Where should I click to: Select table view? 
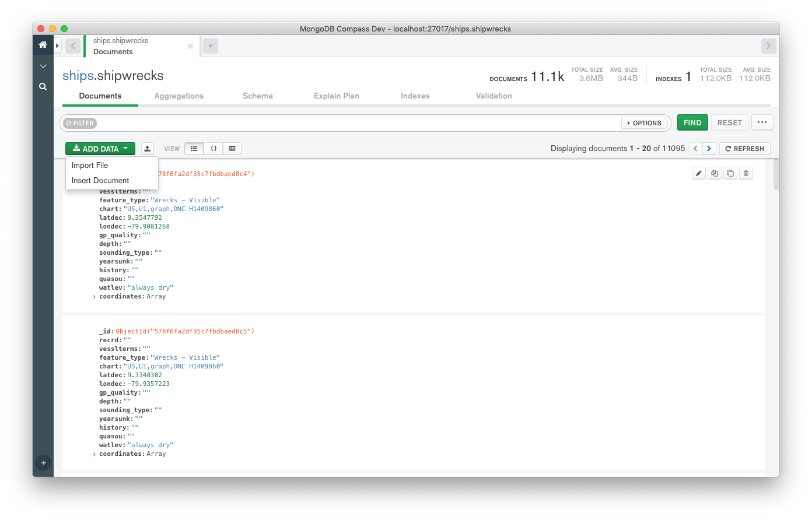click(232, 149)
